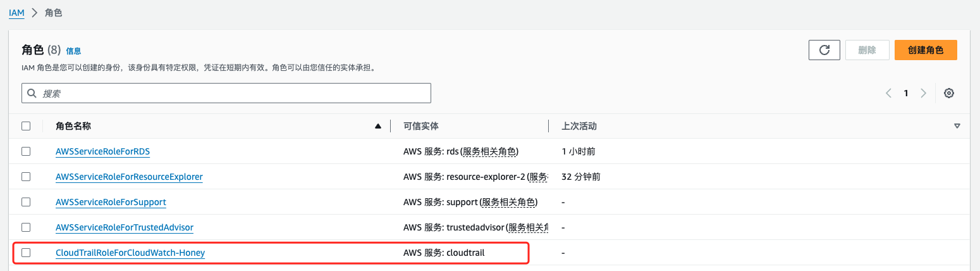Open the CloudTrailRoleForCloudWatch-Honey role link
The height and width of the screenshot is (271, 980).
tap(130, 253)
